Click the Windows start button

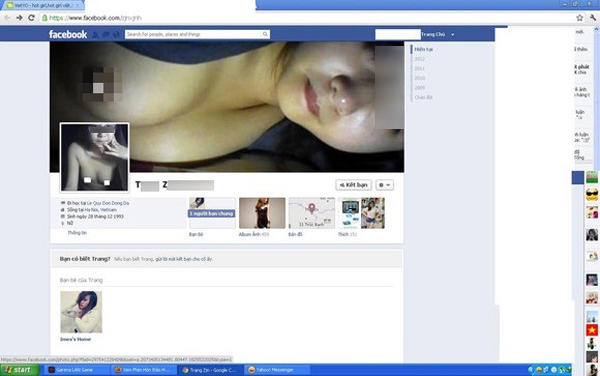pyautogui.click(x=20, y=370)
